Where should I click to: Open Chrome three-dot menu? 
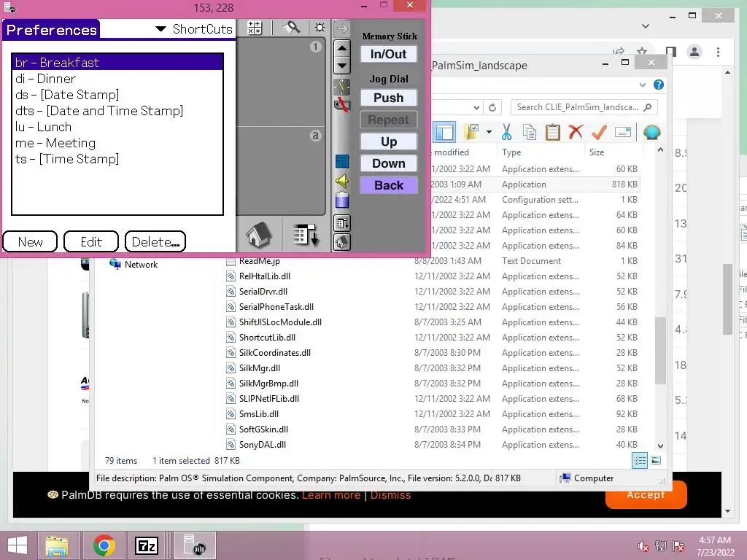coord(718,52)
